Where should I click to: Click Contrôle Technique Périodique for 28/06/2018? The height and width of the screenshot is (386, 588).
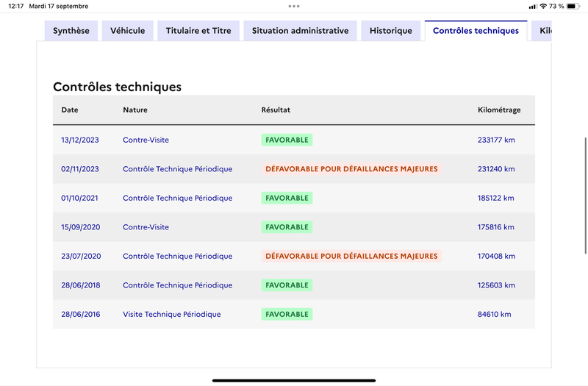tap(178, 285)
